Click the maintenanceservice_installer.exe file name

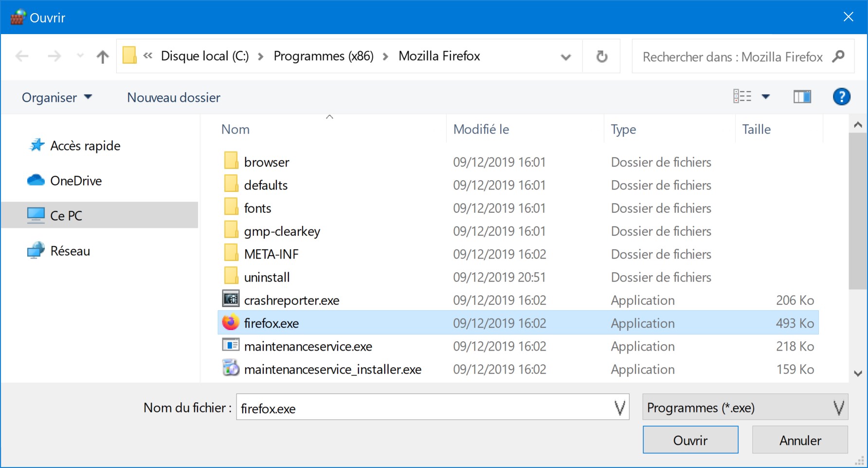(x=333, y=369)
